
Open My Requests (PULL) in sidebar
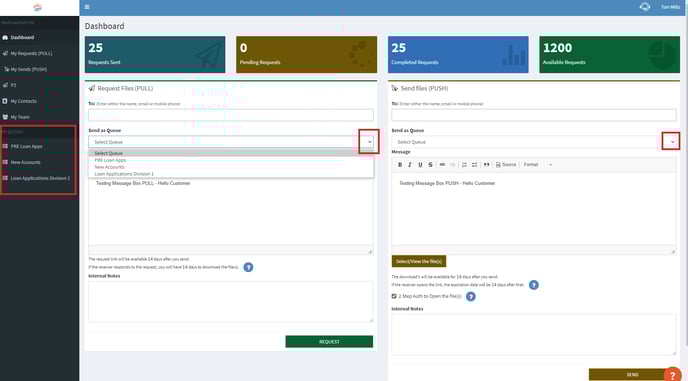pos(31,54)
